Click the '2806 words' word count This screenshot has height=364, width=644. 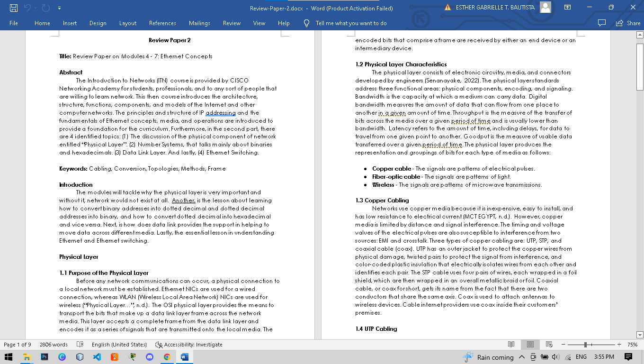click(x=54, y=345)
